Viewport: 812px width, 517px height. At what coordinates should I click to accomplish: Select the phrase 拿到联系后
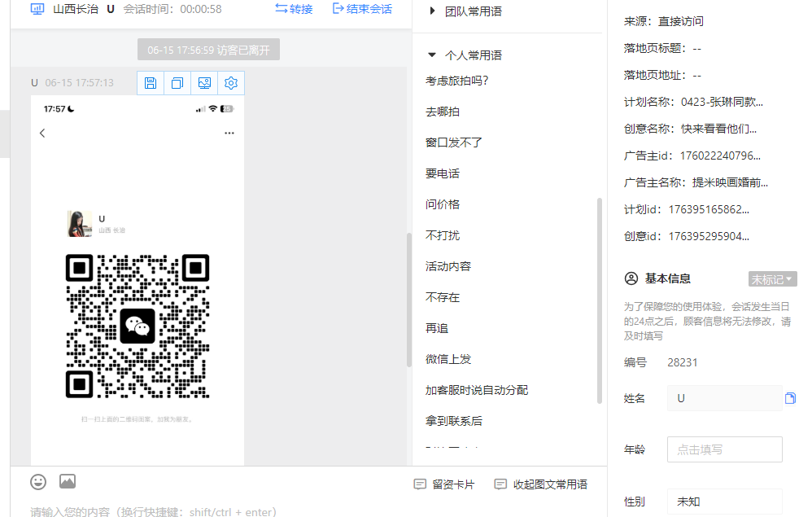[454, 421]
